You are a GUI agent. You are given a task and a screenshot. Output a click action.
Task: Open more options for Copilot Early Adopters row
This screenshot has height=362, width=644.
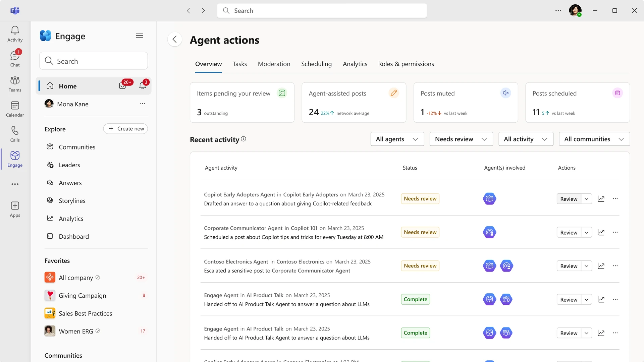click(615, 199)
